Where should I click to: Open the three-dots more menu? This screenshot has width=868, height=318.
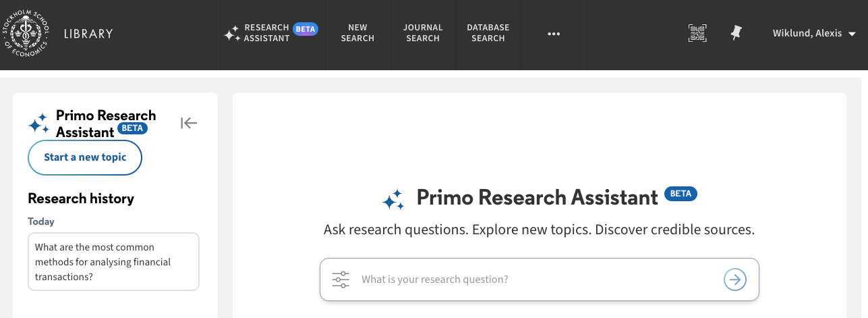[x=554, y=34]
